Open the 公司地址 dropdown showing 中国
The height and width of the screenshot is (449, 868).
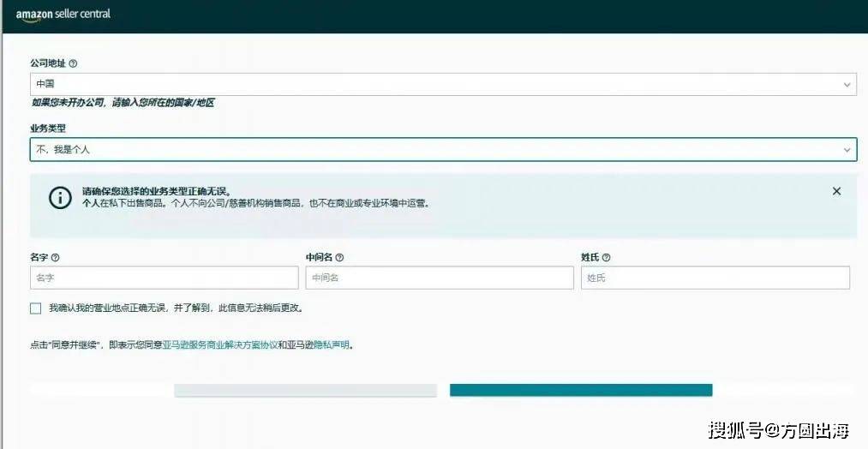coord(428,84)
